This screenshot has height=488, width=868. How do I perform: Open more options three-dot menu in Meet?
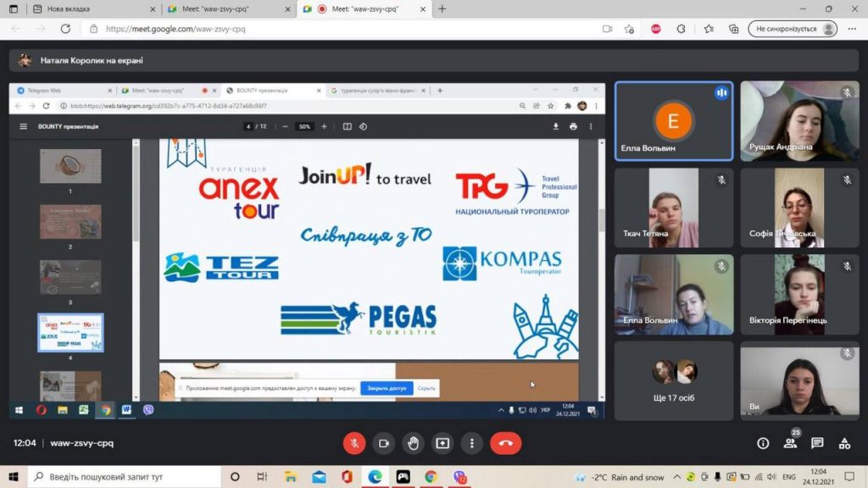pos(471,443)
